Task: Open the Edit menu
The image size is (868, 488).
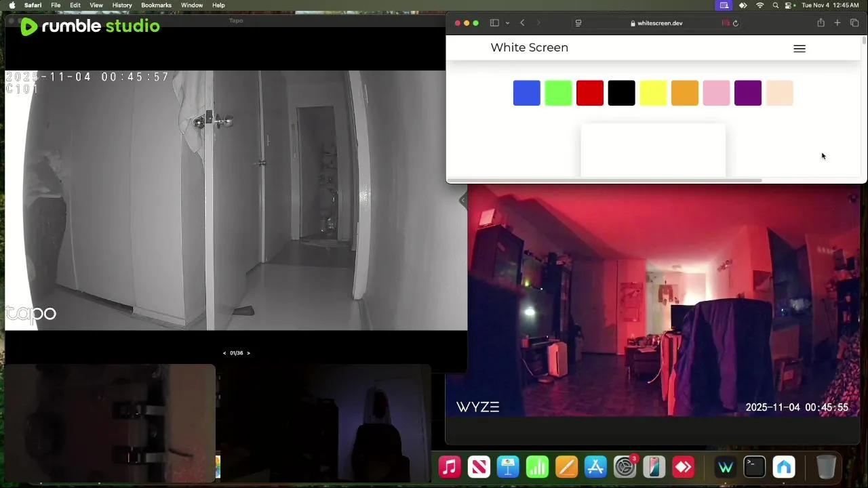Action: point(75,5)
